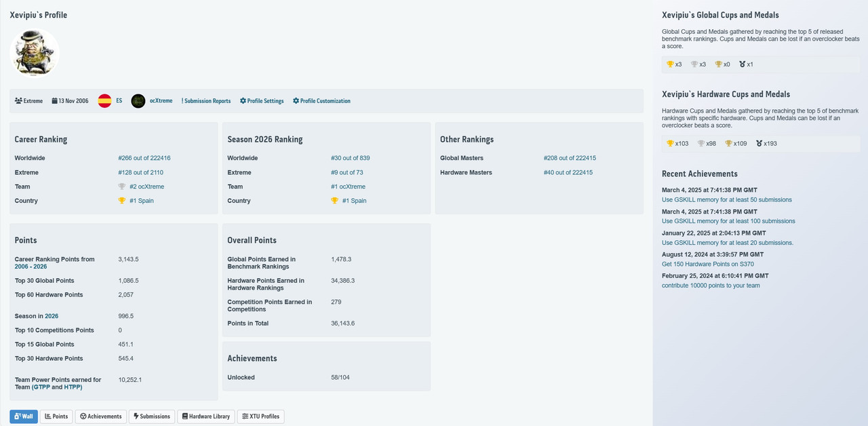Open the GTPP team power points link
Viewport: 868px width, 426px height.
[x=41, y=387]
